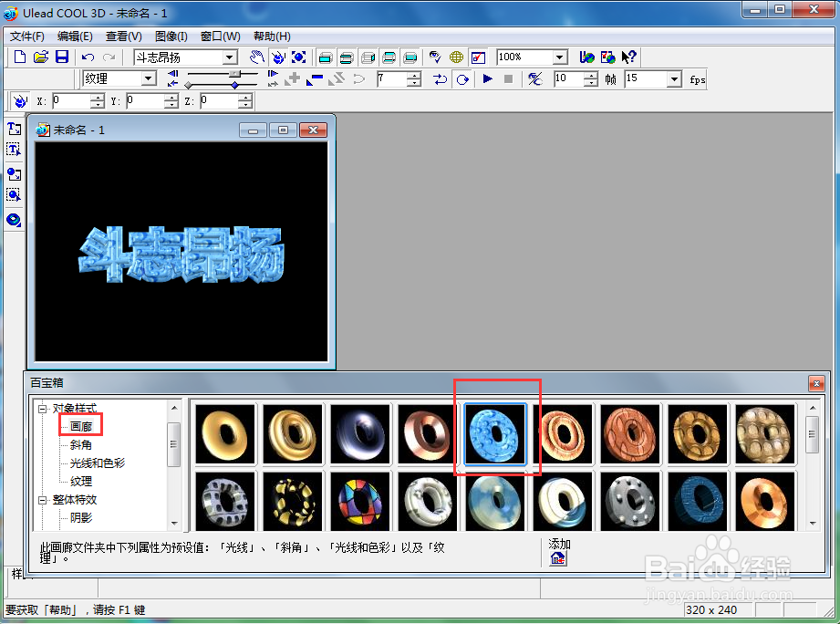Select the back face icon

coord(410,57)
